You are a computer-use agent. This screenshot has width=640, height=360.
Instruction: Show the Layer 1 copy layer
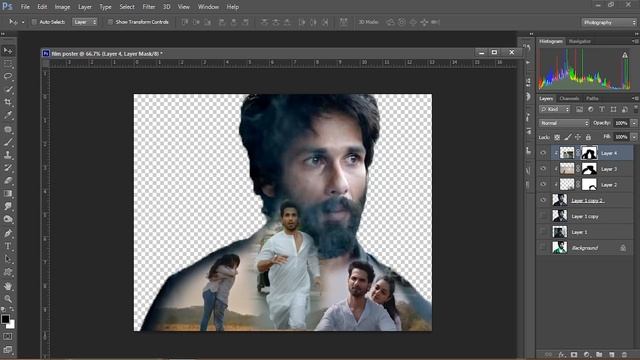(x=543, y=216)
